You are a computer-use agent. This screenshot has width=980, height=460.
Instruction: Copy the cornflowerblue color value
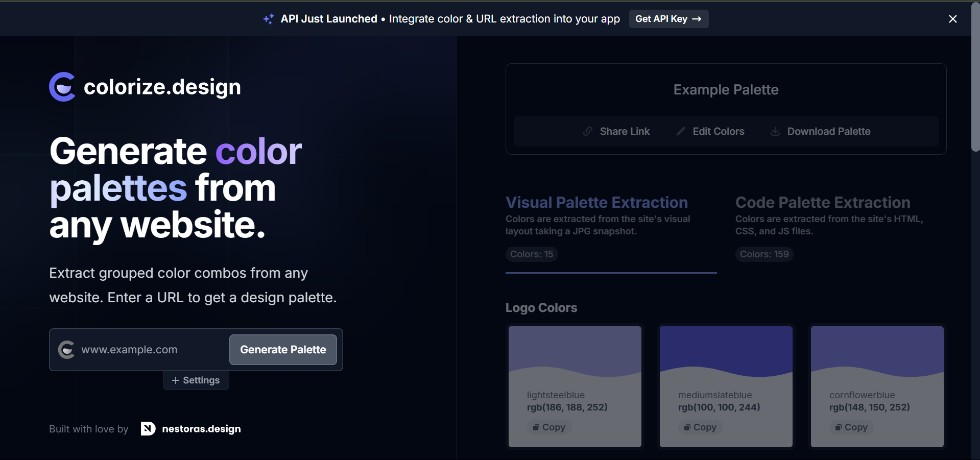[851, 427]
